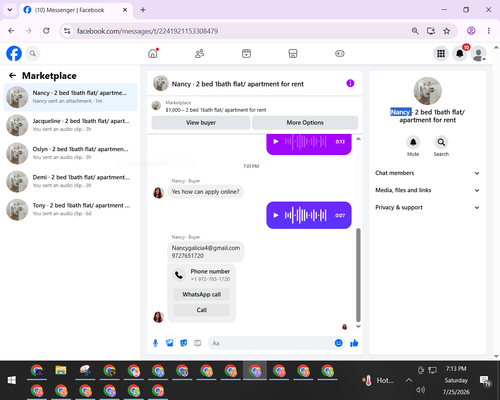The height and width of the screenshot is (400, 500).
Task: Open the emoji picker in message box
Action: click(x=339, y=343)
